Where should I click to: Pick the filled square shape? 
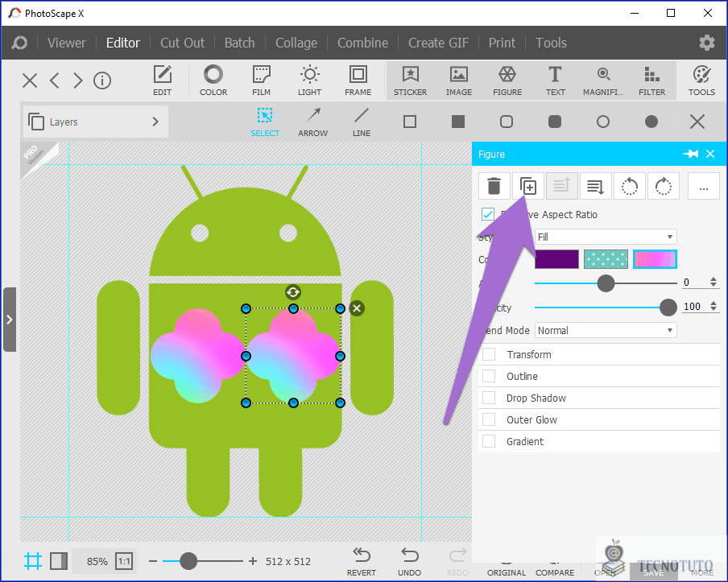pos(458,122)
